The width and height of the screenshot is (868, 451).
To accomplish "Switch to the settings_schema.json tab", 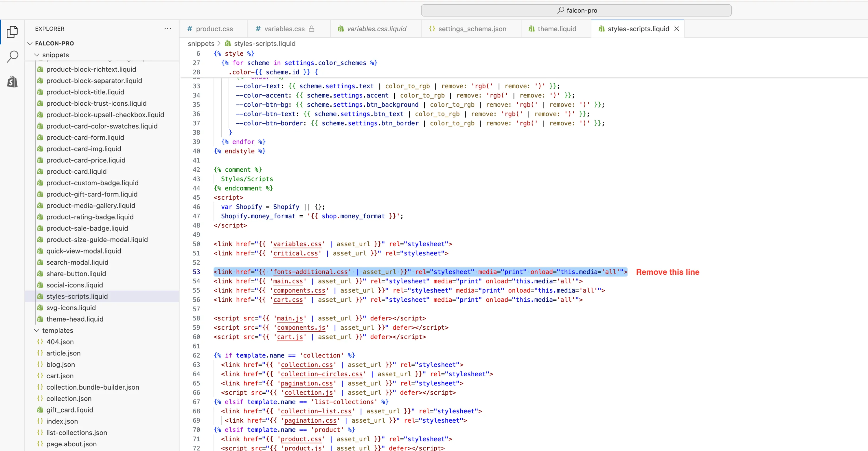I will coord(472,29).
